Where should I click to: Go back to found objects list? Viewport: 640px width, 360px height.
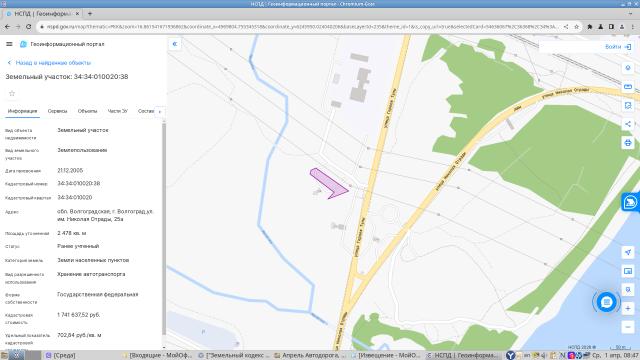(x=49, y=63)
